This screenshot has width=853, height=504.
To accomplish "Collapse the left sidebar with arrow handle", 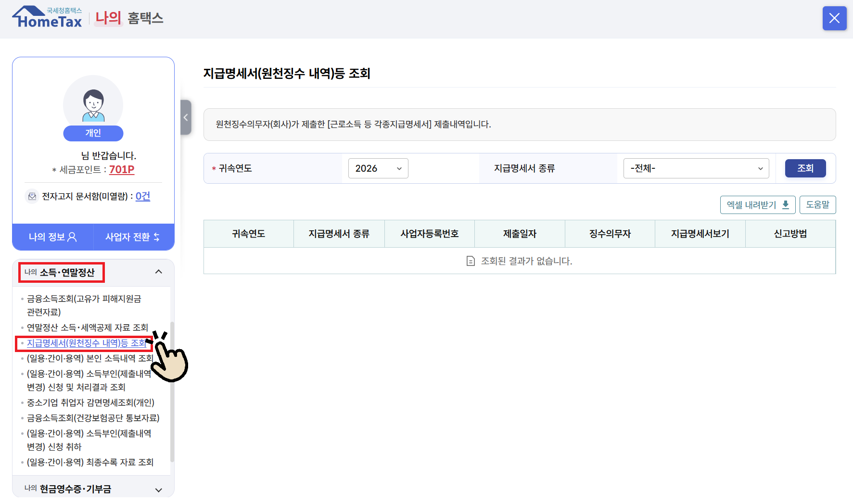I will tap(186, 117).
